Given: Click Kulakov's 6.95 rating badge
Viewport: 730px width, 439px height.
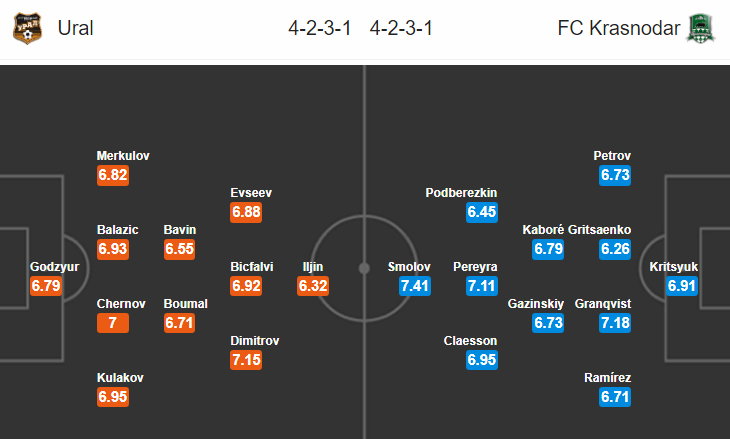Looking at the screenshot, I should 113,397.
